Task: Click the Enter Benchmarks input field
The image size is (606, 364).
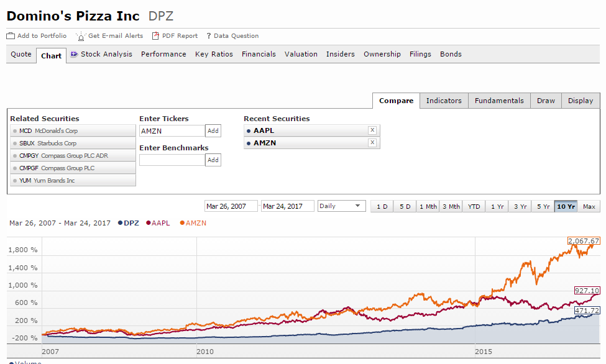Action: 172,160
